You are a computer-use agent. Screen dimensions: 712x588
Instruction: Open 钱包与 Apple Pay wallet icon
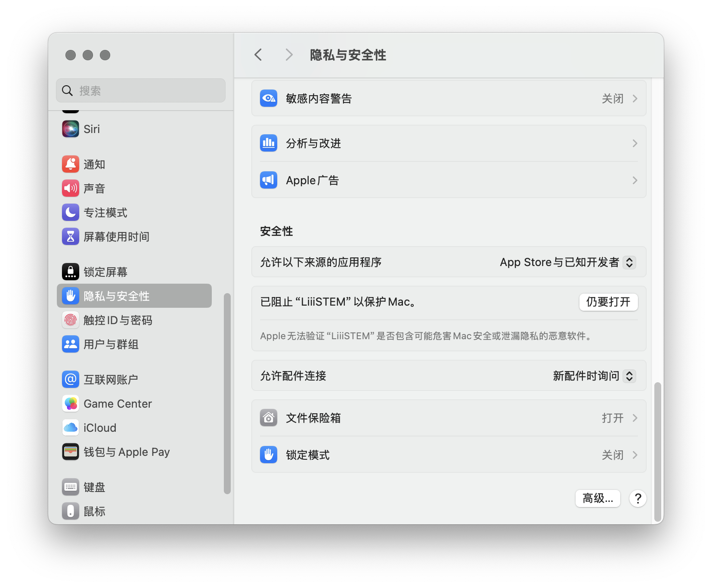(x=71, y=452)
